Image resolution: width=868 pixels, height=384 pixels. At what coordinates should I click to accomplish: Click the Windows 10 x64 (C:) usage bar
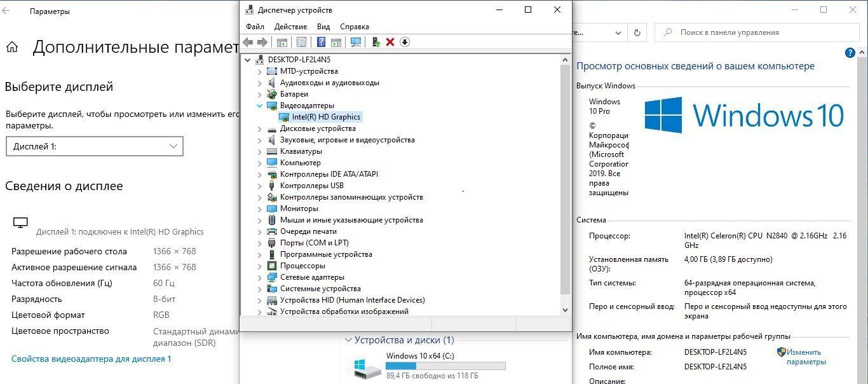[445, 366]
